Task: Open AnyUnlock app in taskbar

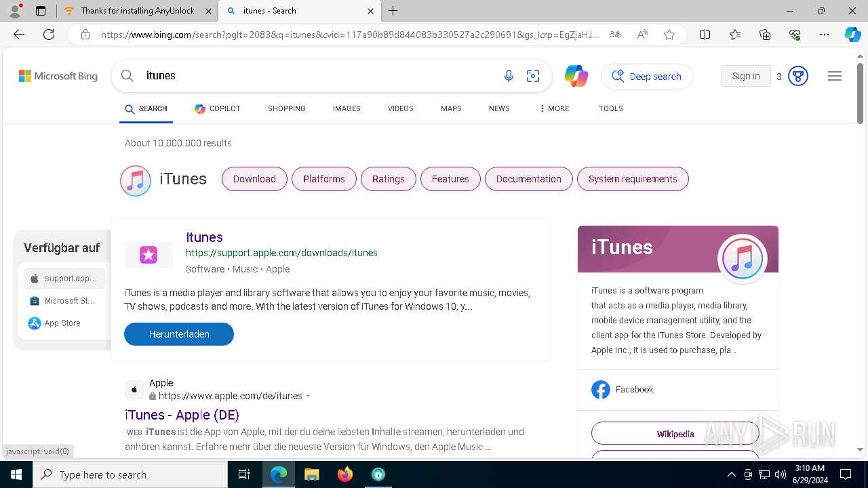Action: coord(378,474)
